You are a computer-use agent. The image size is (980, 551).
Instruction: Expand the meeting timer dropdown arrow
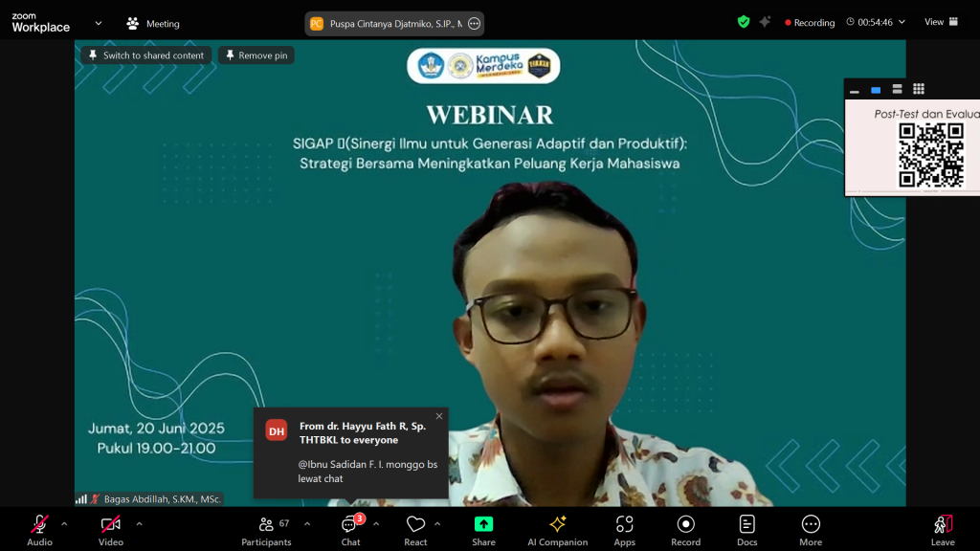[902, 22]
